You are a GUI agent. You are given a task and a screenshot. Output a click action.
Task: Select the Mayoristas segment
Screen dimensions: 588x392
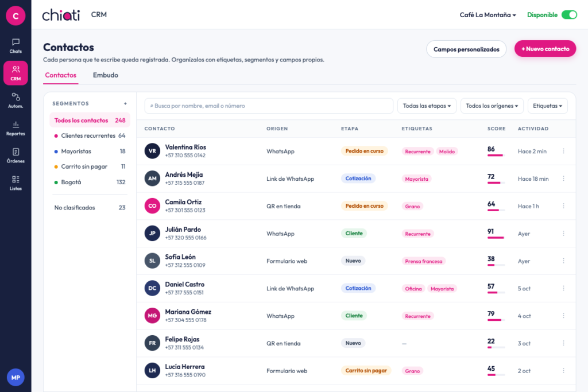coord(90,152)
